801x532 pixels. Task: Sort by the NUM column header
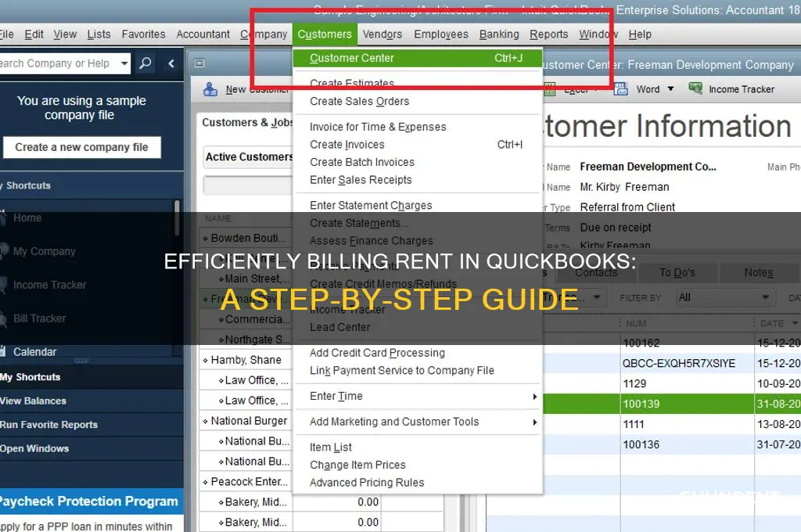click(636, 323)
